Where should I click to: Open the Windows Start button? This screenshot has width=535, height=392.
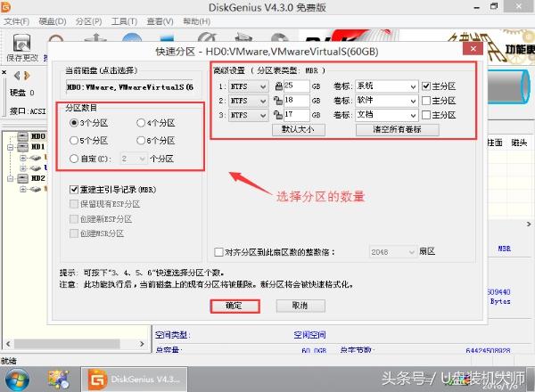(x=17, y=380)
